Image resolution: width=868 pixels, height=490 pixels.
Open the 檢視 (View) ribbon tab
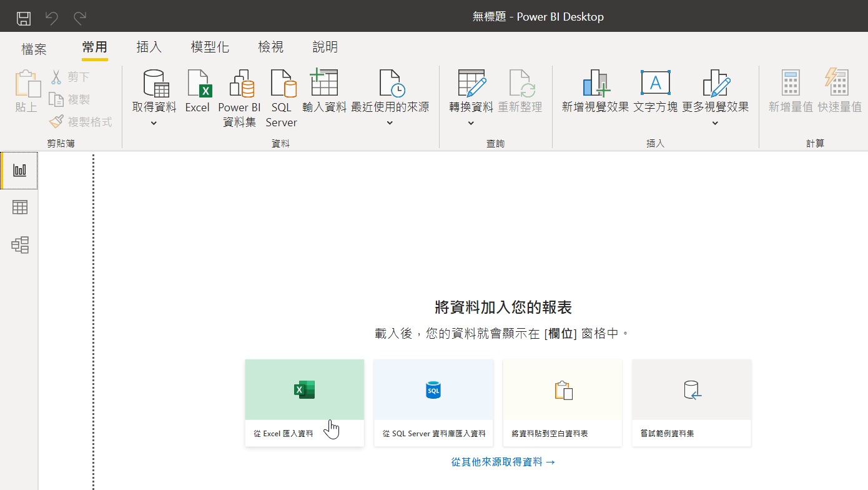point(271,47)
